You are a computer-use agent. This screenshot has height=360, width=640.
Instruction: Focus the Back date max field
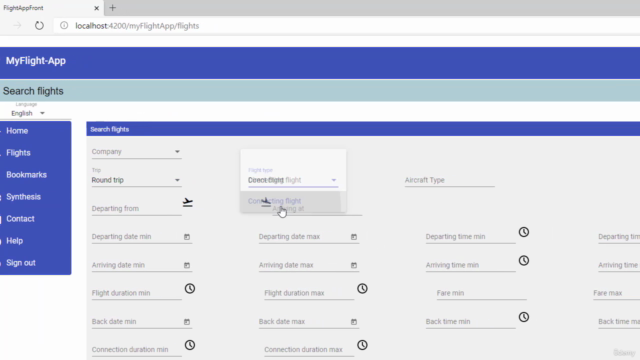point(304,322)
